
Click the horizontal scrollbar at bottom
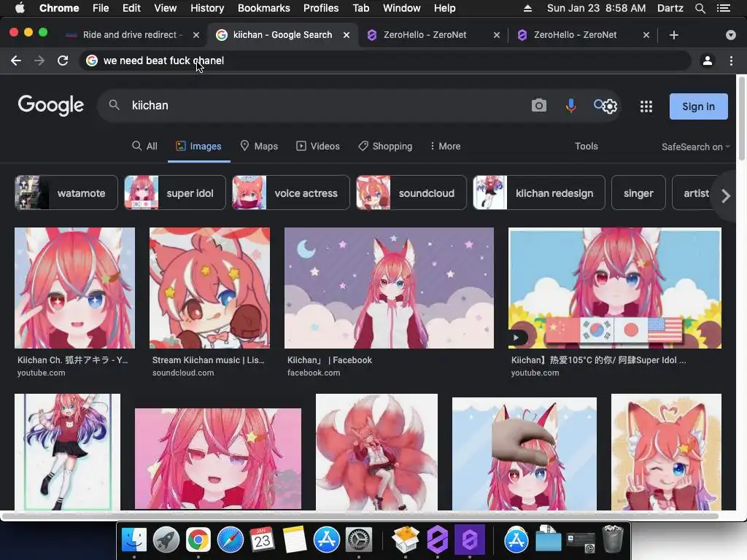[x=360, y=516]
